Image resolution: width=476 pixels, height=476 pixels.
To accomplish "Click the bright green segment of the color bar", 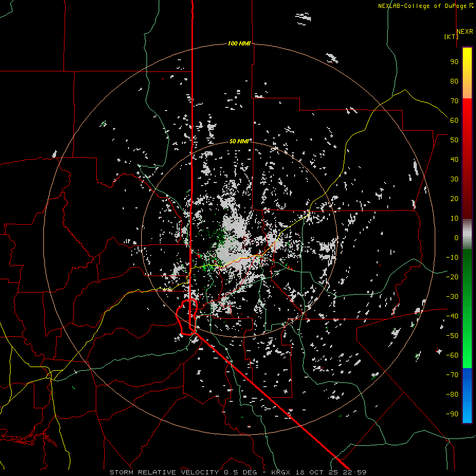I will click(467, 340).
